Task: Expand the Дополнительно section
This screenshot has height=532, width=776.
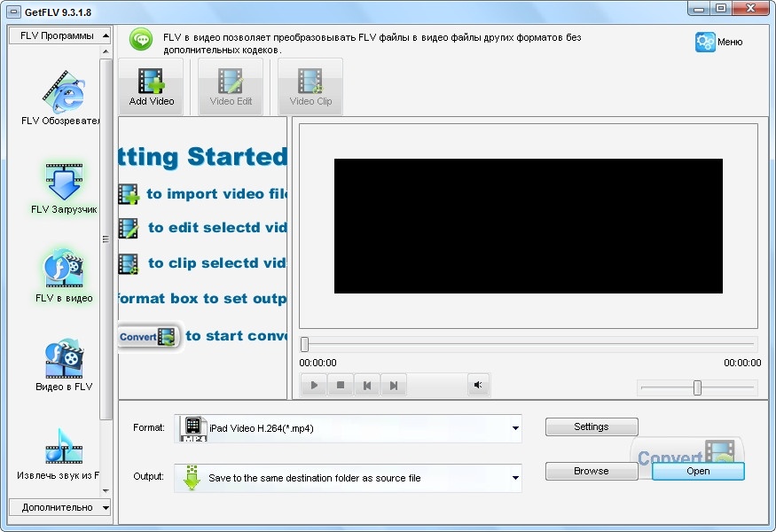Action: point(59,507)
